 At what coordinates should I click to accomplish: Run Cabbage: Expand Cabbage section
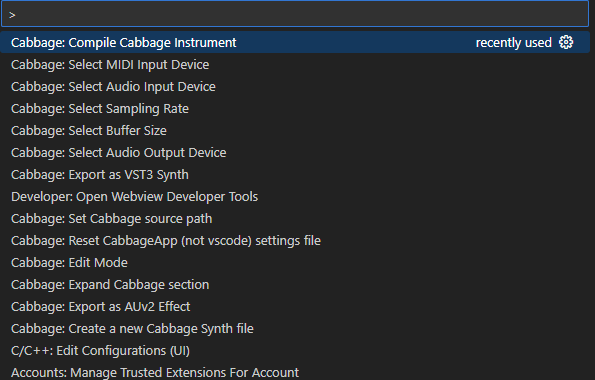295,285
